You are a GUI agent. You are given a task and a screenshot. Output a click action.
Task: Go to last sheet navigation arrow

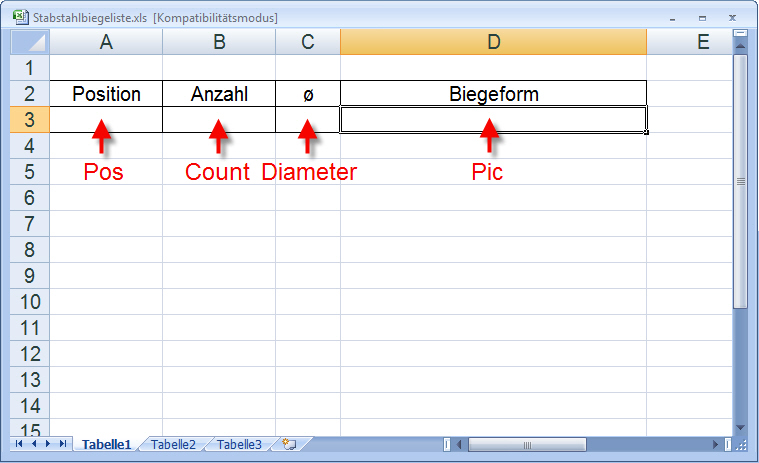63,443
